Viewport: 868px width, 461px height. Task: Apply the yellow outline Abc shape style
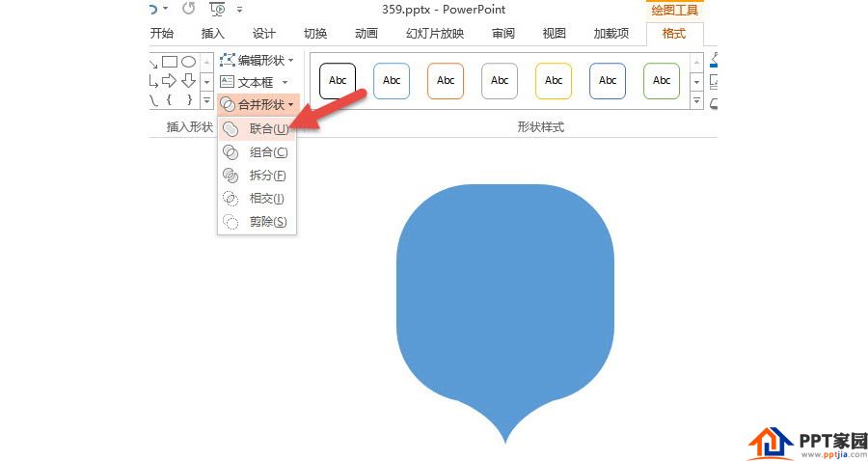tap(554, 81)
